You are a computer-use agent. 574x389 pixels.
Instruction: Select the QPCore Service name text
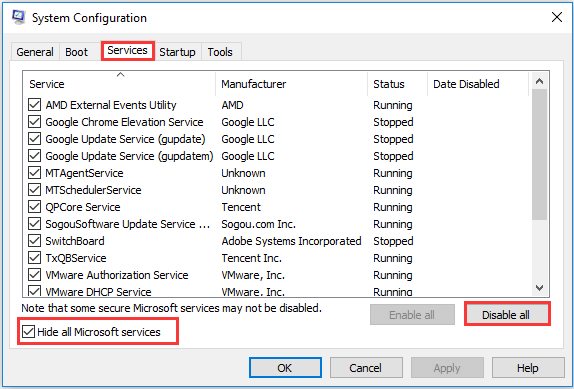(83, 207)
